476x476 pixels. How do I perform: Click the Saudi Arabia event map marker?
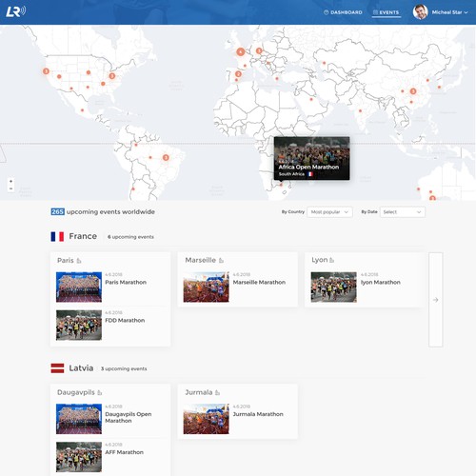click(311, 99)
